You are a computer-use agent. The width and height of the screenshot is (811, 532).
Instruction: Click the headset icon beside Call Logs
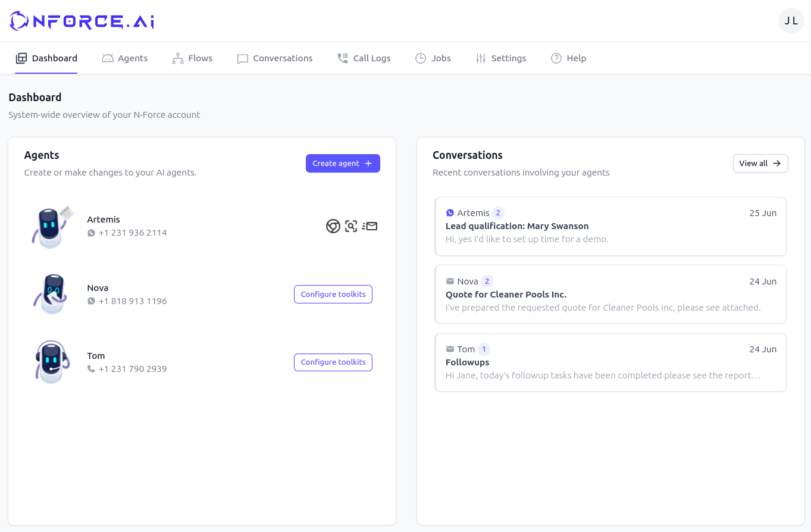[x=342, y=58]
